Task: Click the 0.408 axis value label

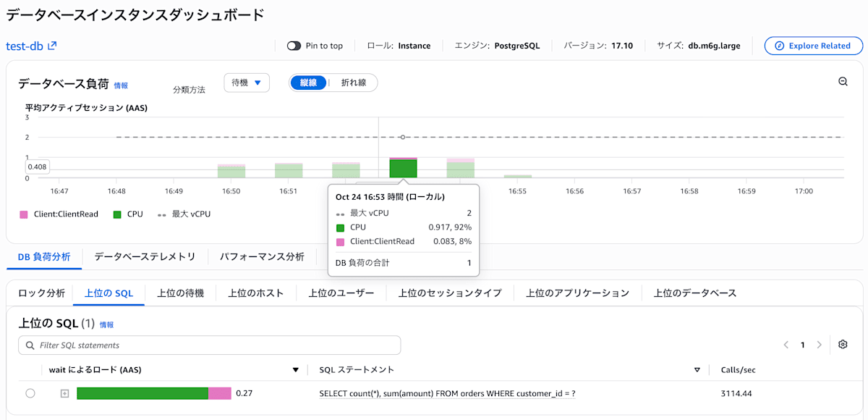Action: pos(38,167)
